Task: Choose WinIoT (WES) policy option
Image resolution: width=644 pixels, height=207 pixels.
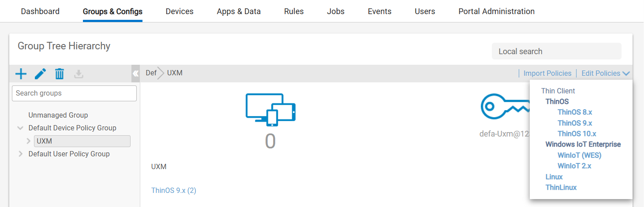Action: (579, 155)
